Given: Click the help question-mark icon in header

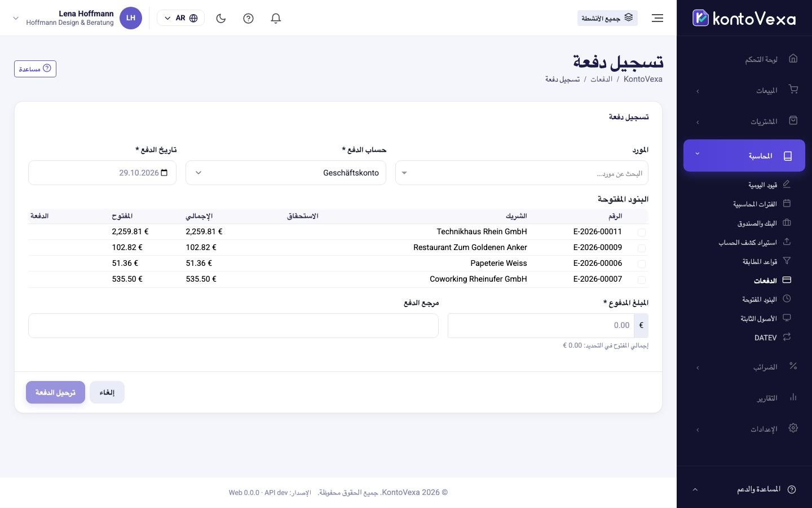Looking at the screenshot, I should click(x=248, y=18).
